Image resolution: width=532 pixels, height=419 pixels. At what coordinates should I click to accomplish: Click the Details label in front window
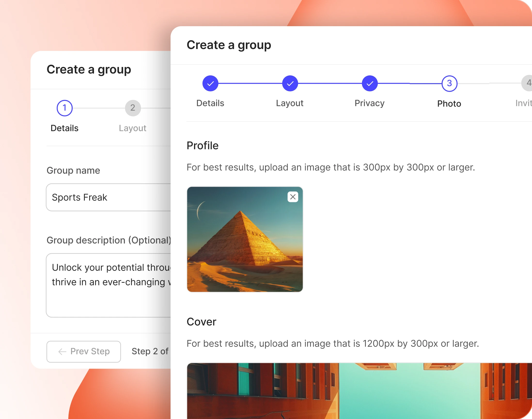[210, 103]
